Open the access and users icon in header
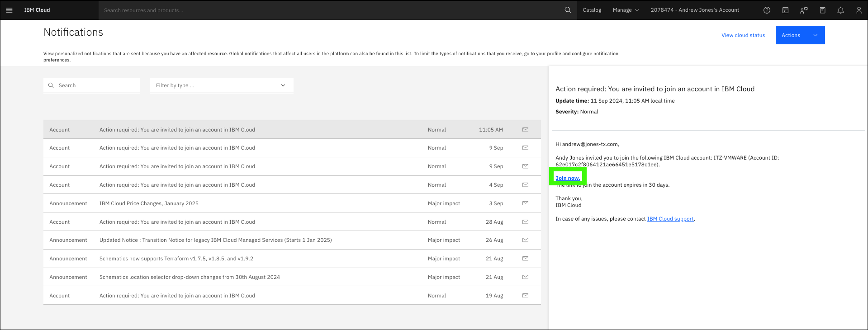Screen dimensions: 868x330 [x=804, y=10]
